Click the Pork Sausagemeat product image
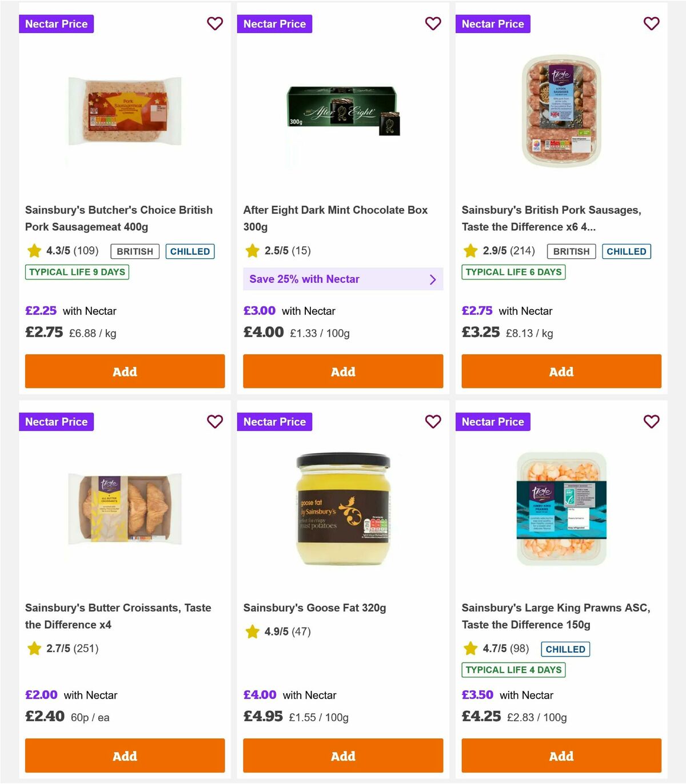 (124, 111)
